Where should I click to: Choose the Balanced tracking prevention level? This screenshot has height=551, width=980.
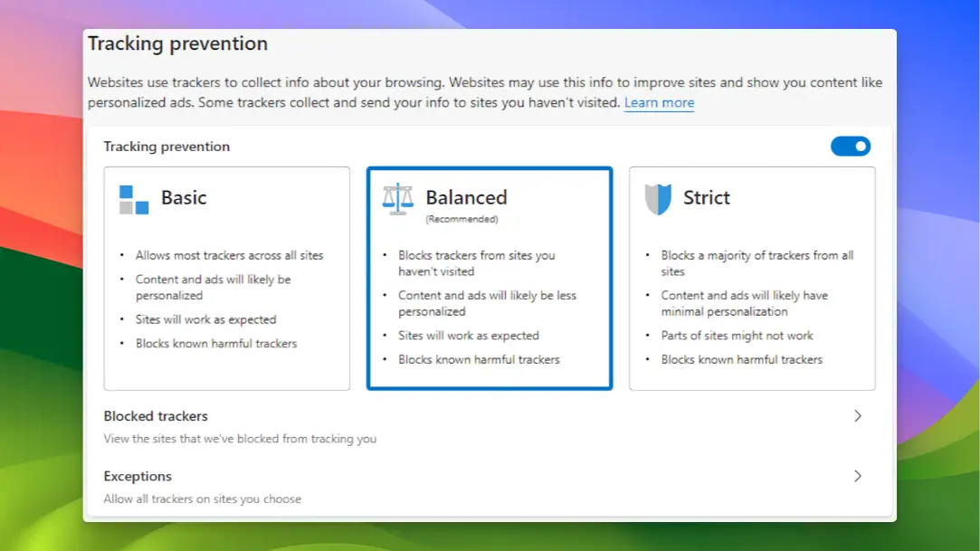[x=490, y=278]
